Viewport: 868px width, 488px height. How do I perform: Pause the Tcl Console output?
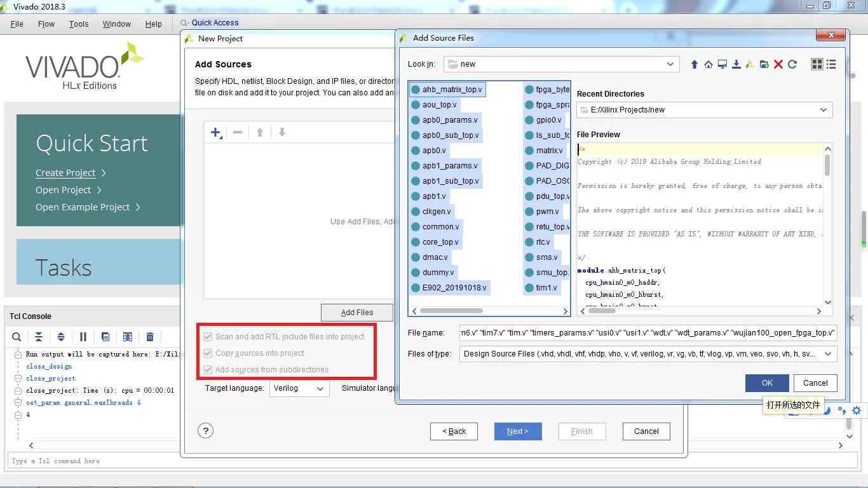(83, 337)
